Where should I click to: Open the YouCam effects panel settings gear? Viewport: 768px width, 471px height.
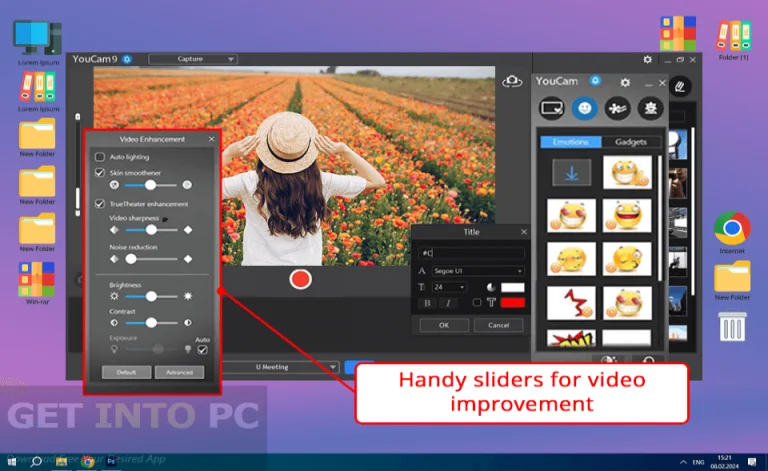pyautogui.click(x=625, y=82)
